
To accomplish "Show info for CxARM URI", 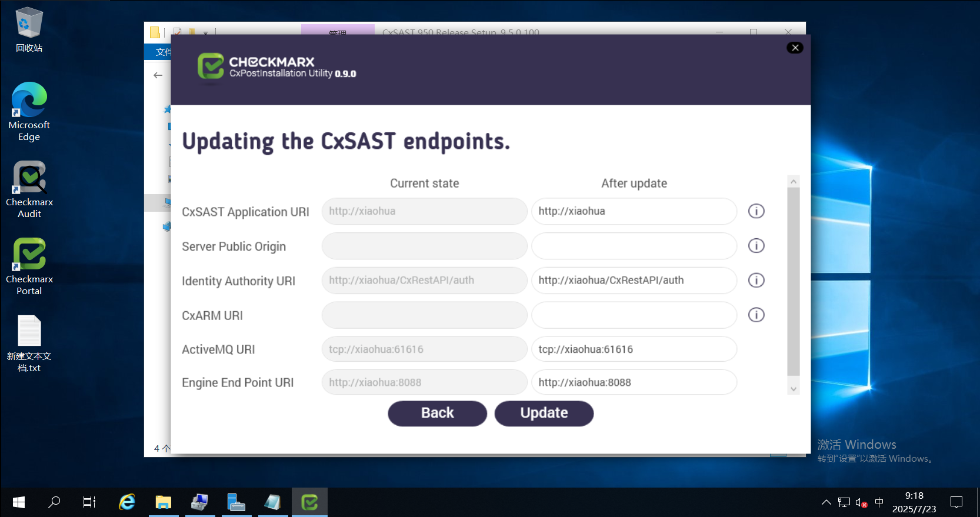I will pyautogui.click(x=756, y=315).
